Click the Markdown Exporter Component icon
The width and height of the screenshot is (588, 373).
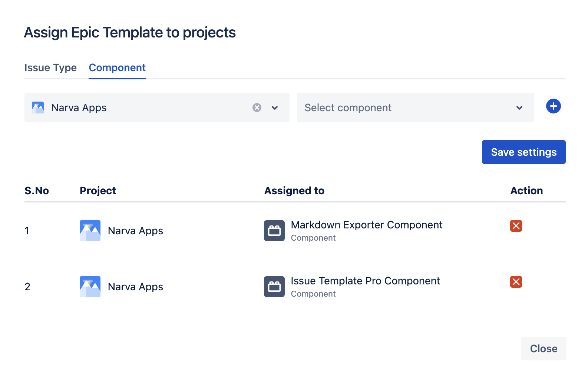(274, 231)
